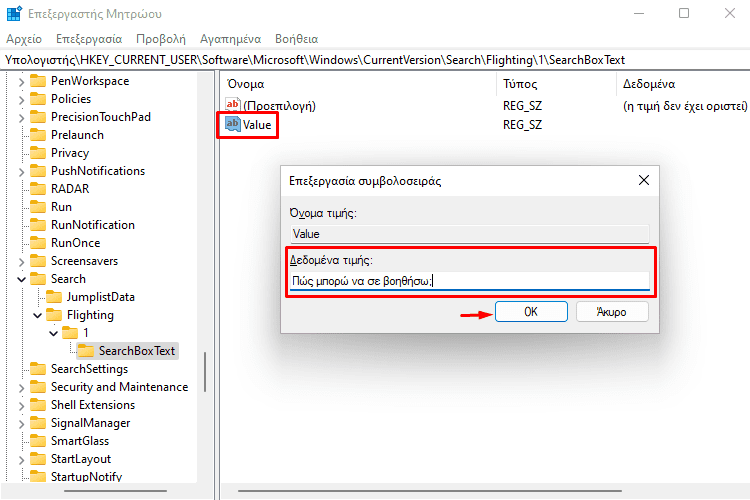Select the SmartGlass key label

80,441
